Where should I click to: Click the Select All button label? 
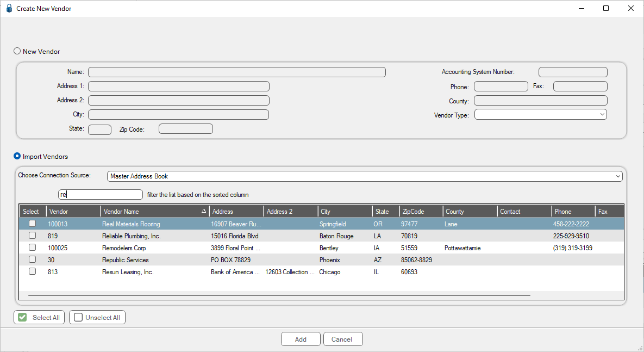click(x=46, y=318)
